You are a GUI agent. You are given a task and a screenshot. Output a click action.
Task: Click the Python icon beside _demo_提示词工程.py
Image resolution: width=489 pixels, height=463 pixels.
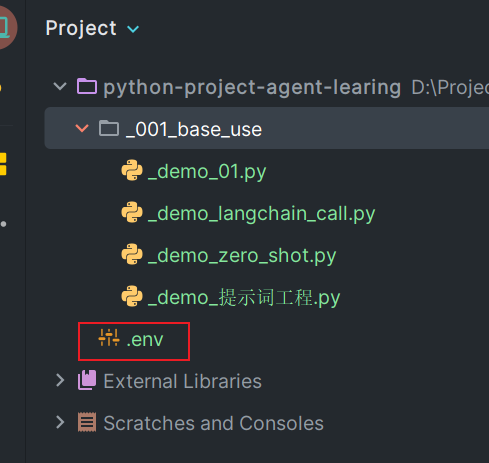pos(132,296)
